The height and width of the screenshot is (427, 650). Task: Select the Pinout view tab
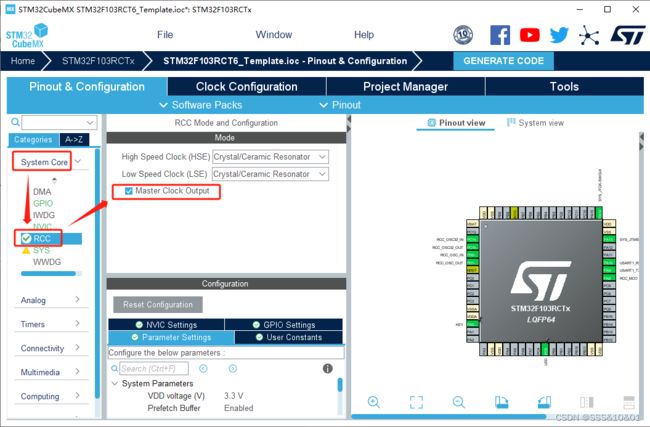(x=456, y=123)
